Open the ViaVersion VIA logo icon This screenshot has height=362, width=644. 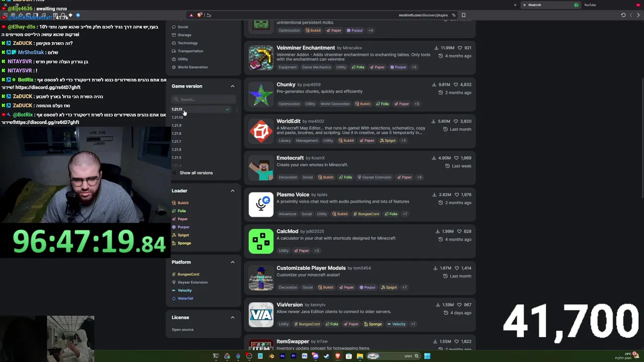point(261,314)
